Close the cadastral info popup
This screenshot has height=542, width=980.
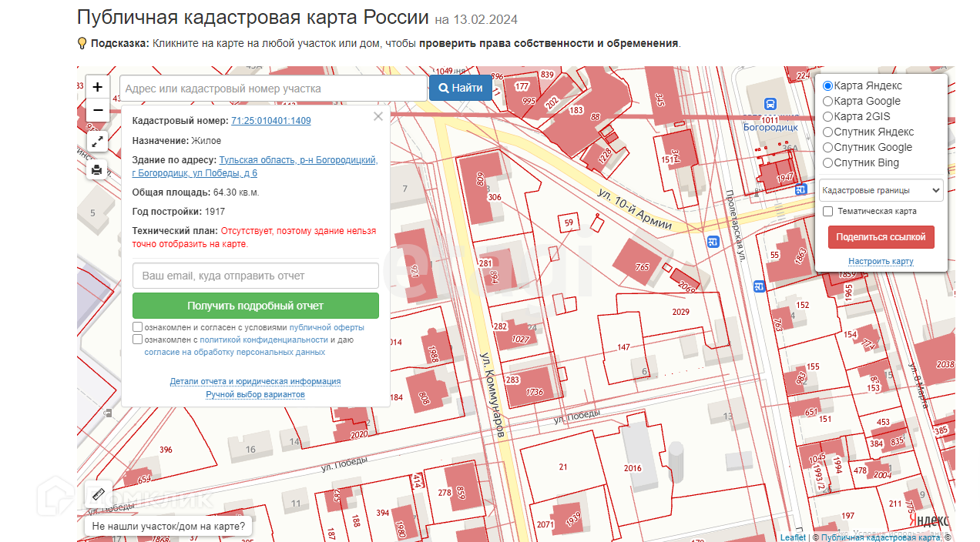pyautogui.click(x=378, y=116)
